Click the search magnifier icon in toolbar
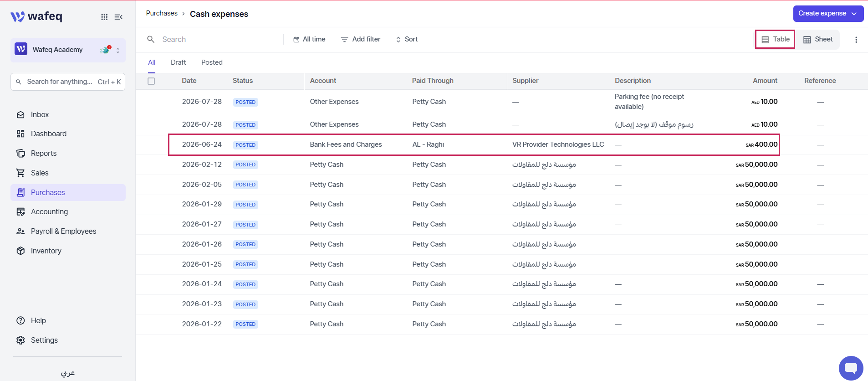Image resolution: width=868 pixels, height=381 pixels. point(151,40)
